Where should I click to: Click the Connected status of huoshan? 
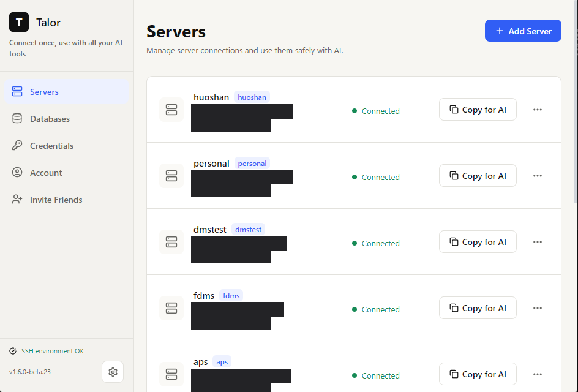375,111
